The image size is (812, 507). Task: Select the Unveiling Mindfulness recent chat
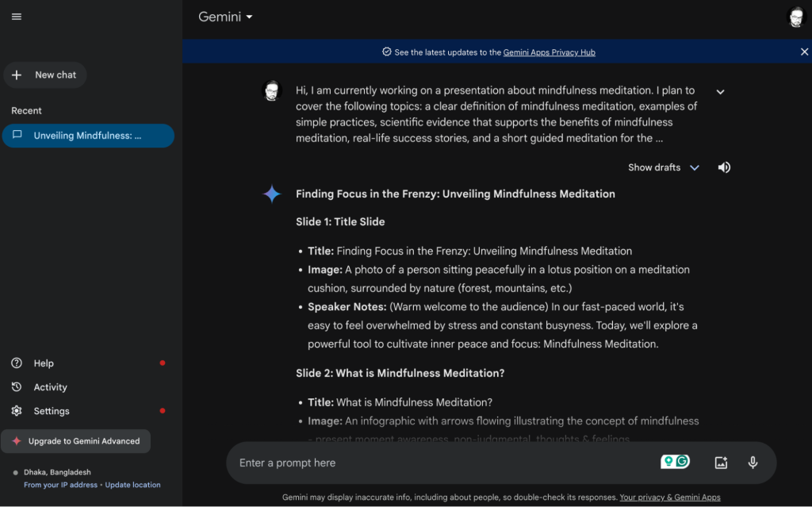pos(87,136)
